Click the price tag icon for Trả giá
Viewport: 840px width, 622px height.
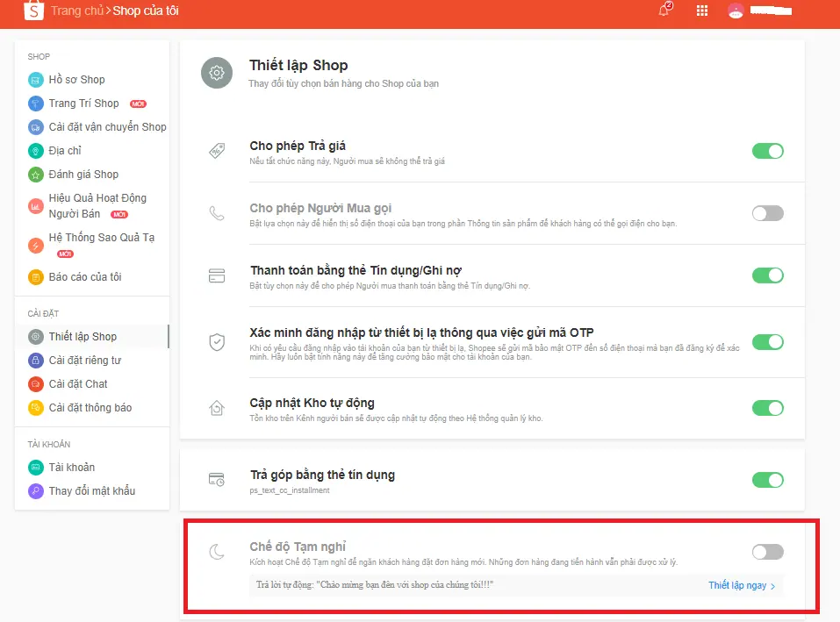tap(217, 151)
